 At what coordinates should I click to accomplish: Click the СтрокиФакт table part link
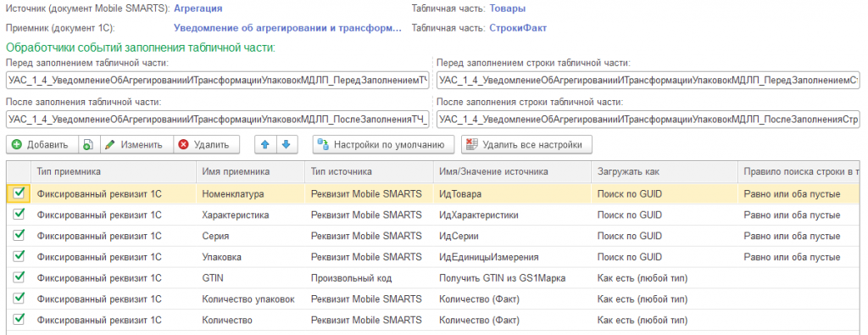[x=518, y=28]
